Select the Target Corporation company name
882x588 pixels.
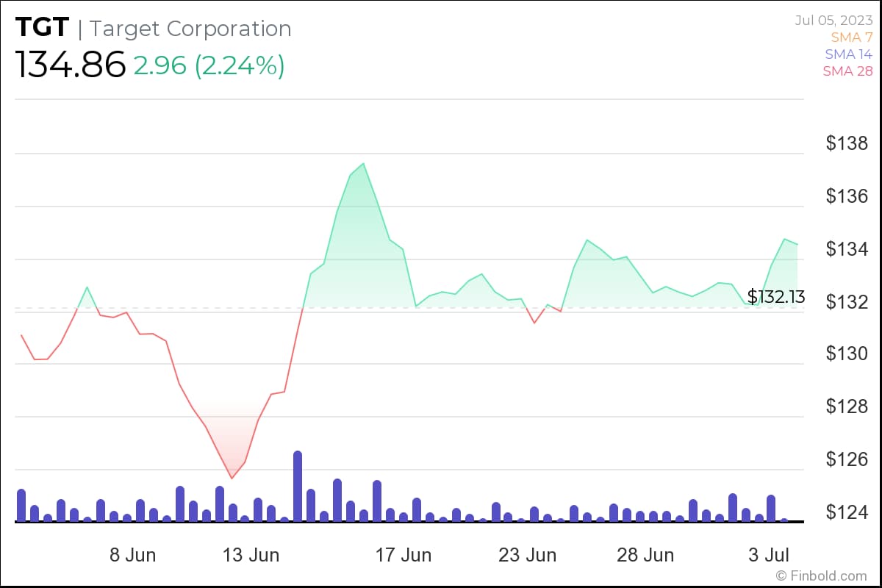[190, 29]
